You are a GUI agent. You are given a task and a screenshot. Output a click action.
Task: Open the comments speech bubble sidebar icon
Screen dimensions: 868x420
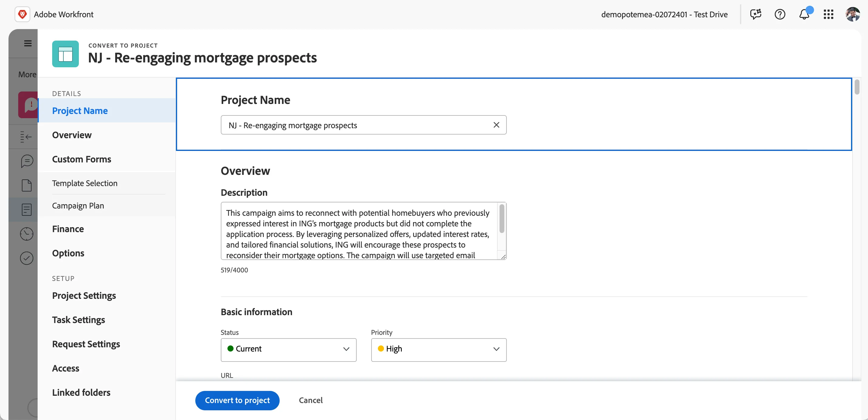(x=27, y=161)
